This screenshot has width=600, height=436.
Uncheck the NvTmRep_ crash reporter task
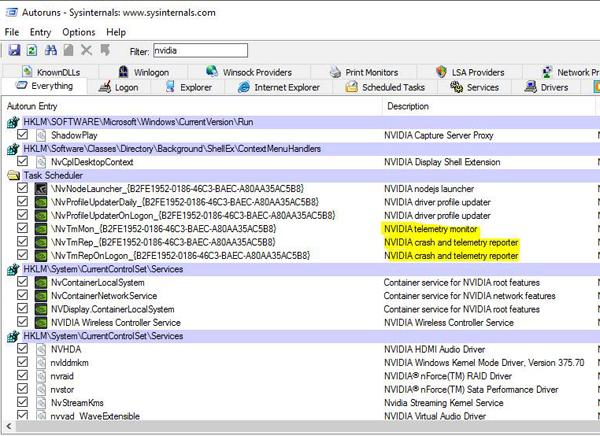pos(23,242)
